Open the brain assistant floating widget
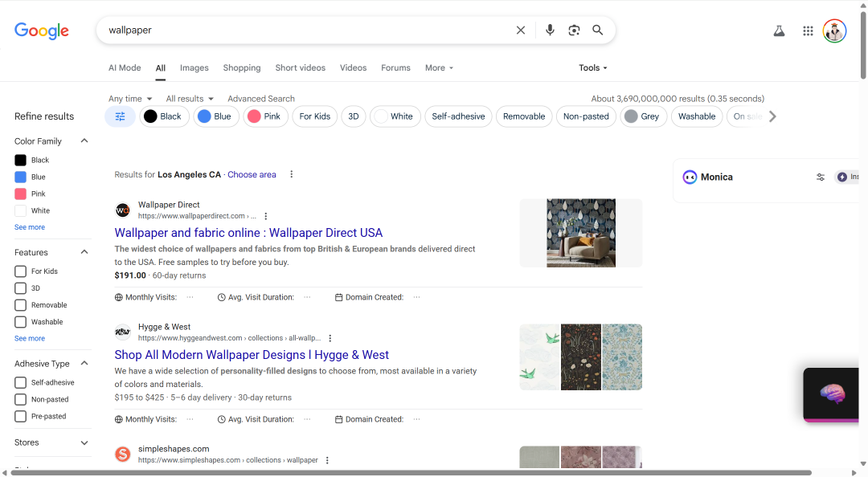 pos(832,394)
